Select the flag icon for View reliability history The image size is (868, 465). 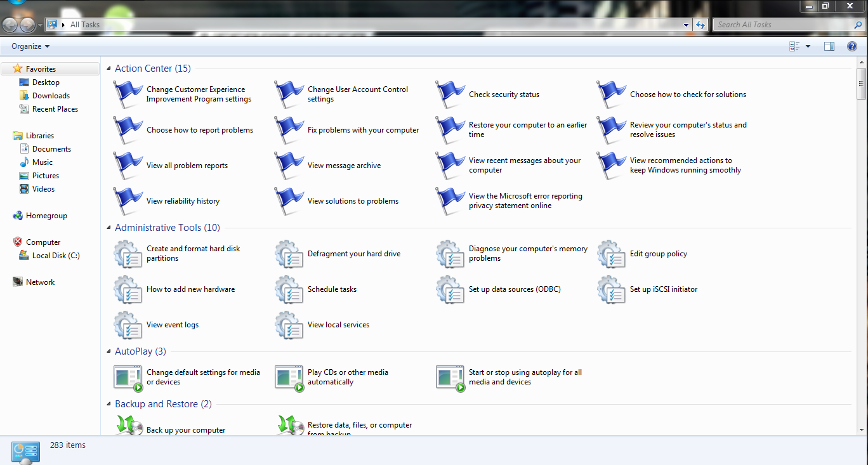128,201
